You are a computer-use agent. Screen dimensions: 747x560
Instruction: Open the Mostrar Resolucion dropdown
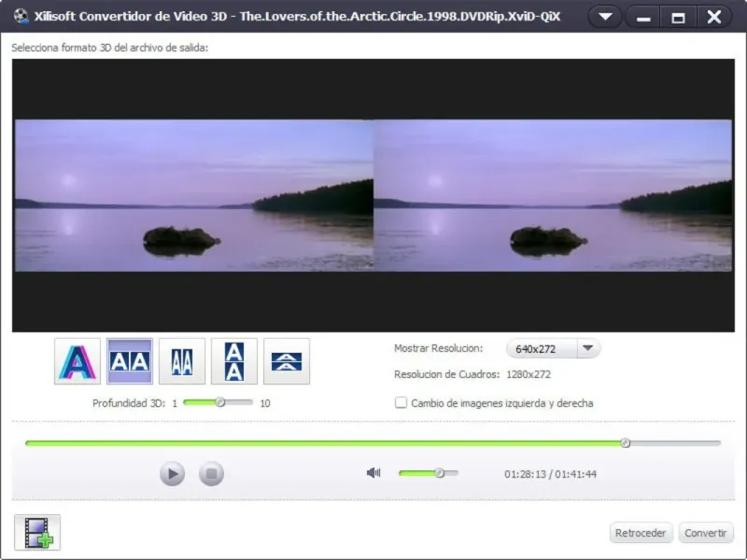[588, 348]
